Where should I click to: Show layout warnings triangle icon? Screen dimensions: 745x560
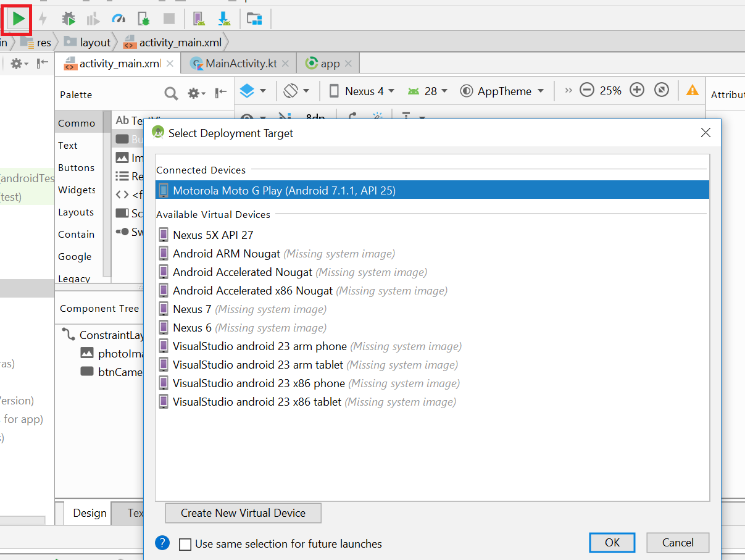click(x=693, y=91)
